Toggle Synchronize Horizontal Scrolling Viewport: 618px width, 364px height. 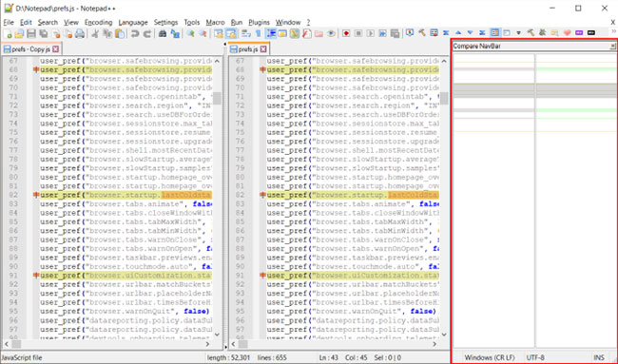(231, 33)
